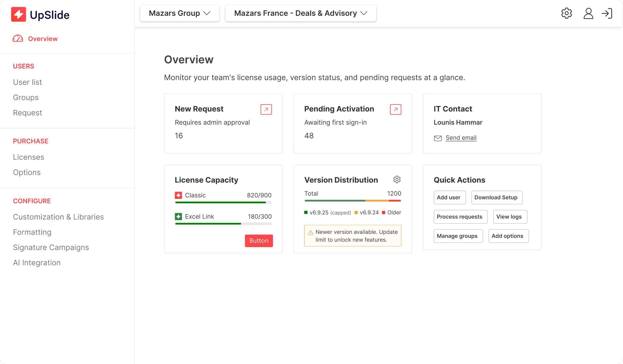Click the License Capacity card title
This screenshot has height=364, width=623.
pyautogui.click(x=206, y=180)
